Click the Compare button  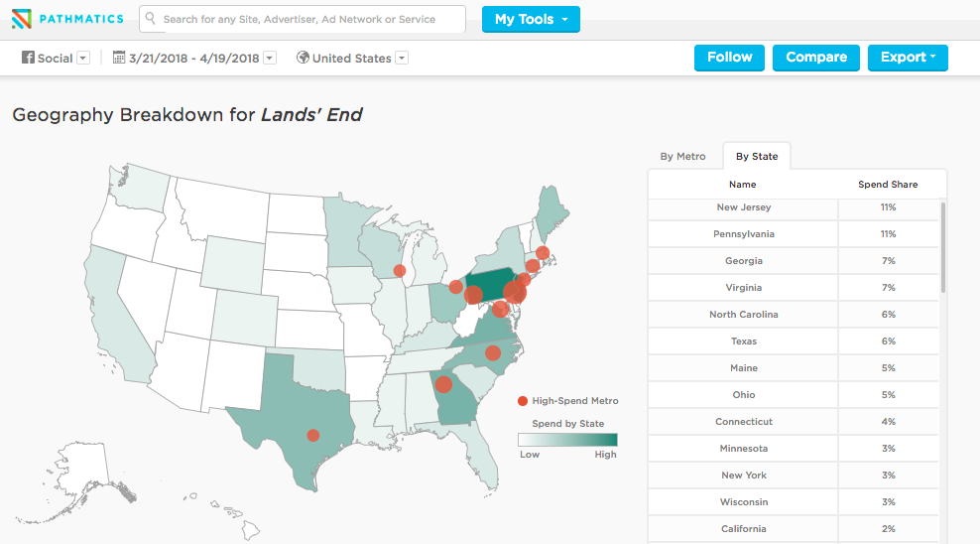(816, 58)
